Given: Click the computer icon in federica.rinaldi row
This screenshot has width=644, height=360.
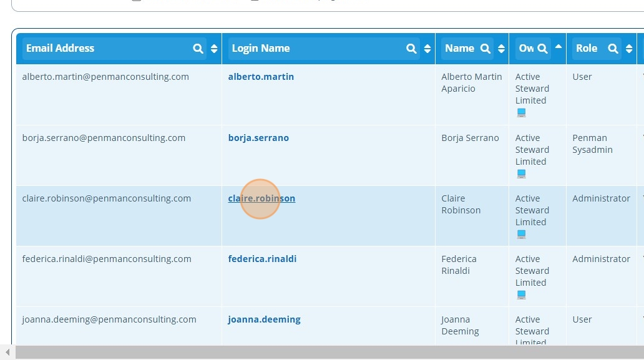Looking at the screenshot, I should point(521,294).
